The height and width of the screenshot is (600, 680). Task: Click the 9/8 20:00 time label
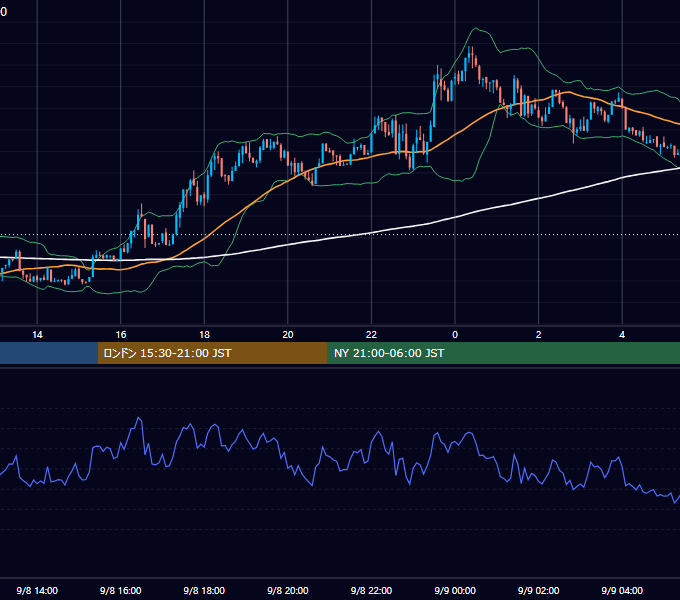click(x=288, y=590)
